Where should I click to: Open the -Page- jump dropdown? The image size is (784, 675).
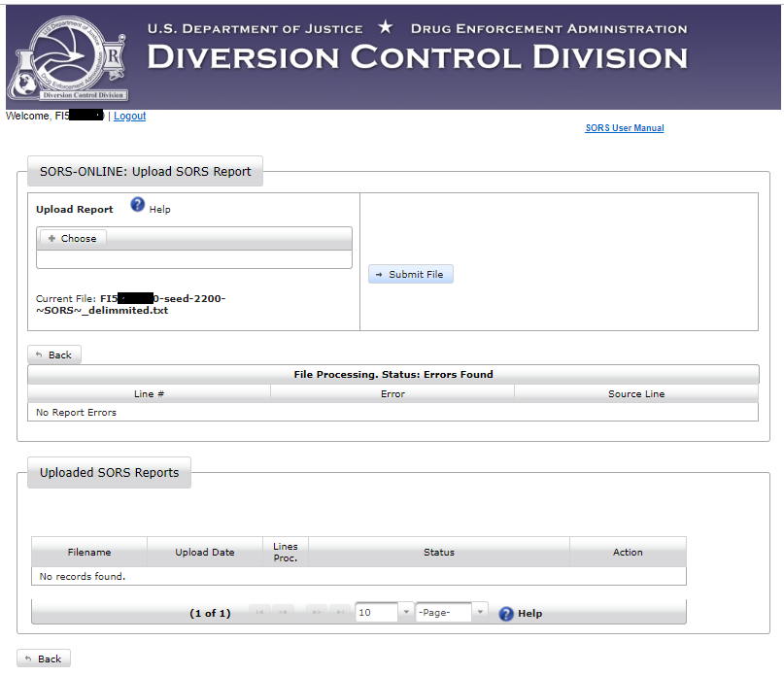click(x=452, y=613)
